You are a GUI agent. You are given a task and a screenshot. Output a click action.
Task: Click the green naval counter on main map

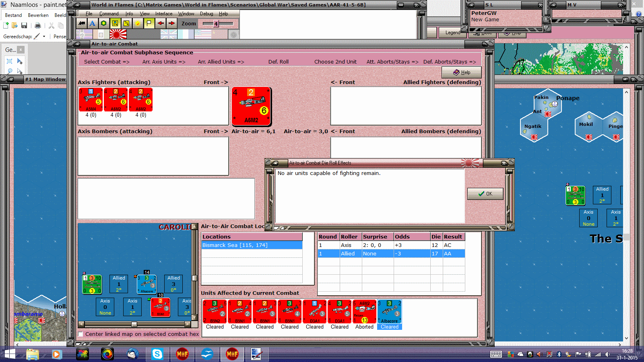pos(575,195)
